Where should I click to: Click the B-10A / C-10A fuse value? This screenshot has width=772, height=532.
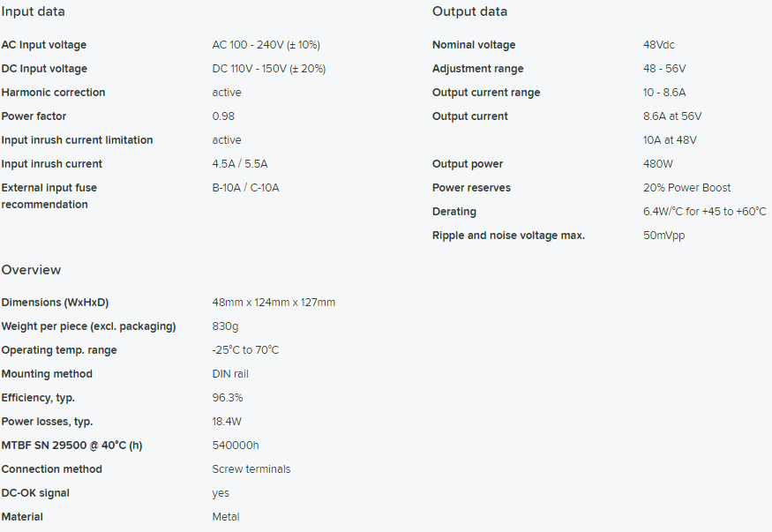[x=245, y=188]
